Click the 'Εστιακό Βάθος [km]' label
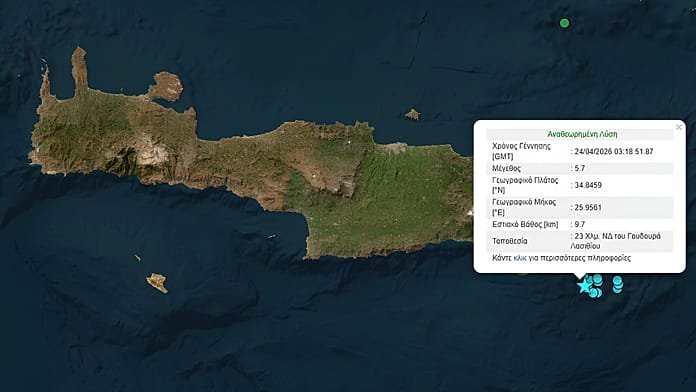696x392 pixels. tap(525, 224)
